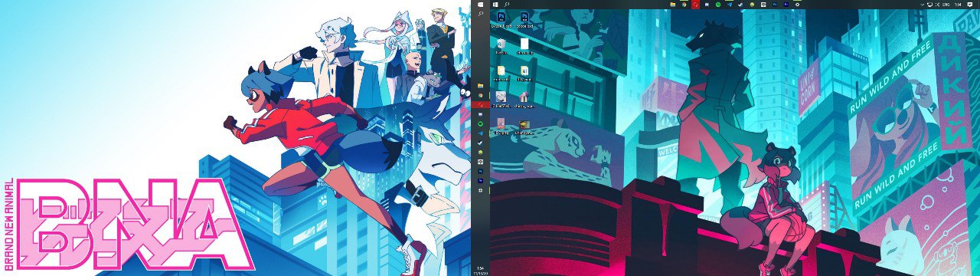Open Spotify from the top taskbar
This screenshot has height=276, width=980.
(718, 5)
